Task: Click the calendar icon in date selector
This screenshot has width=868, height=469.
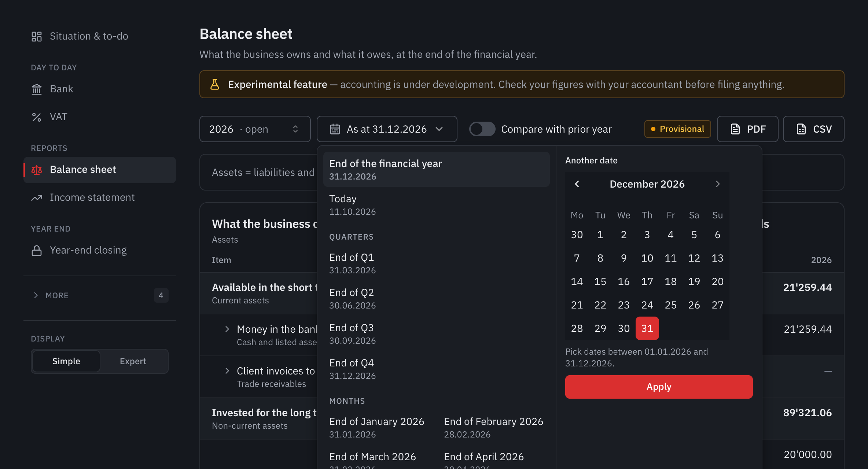Action: 335,129
